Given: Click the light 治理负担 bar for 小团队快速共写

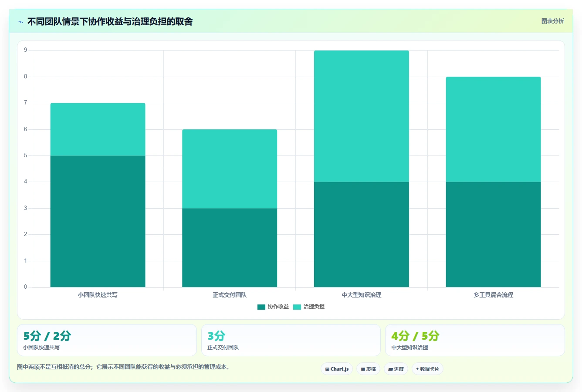Looking at the screenshot, I should 98,129.
